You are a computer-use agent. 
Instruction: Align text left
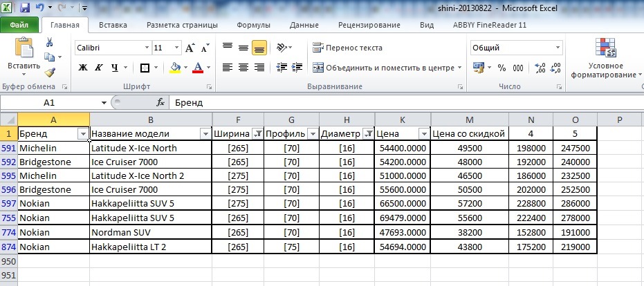228,67
